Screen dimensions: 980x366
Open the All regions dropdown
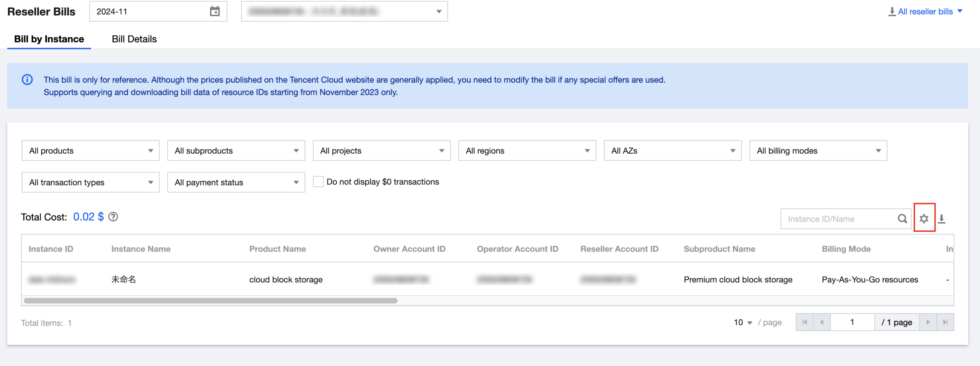pos(527,151)
